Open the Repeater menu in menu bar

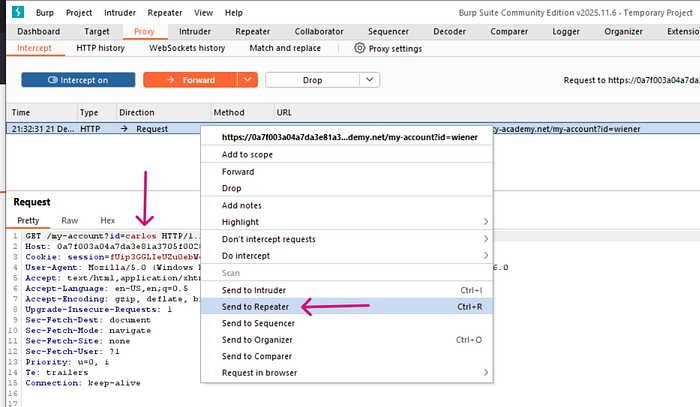(x=165, y=13)
